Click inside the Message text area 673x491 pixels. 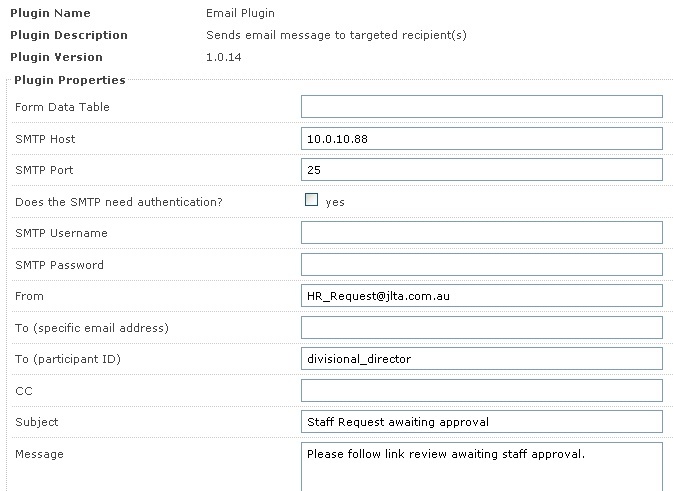pyautogui.click(x=481, y=466)
